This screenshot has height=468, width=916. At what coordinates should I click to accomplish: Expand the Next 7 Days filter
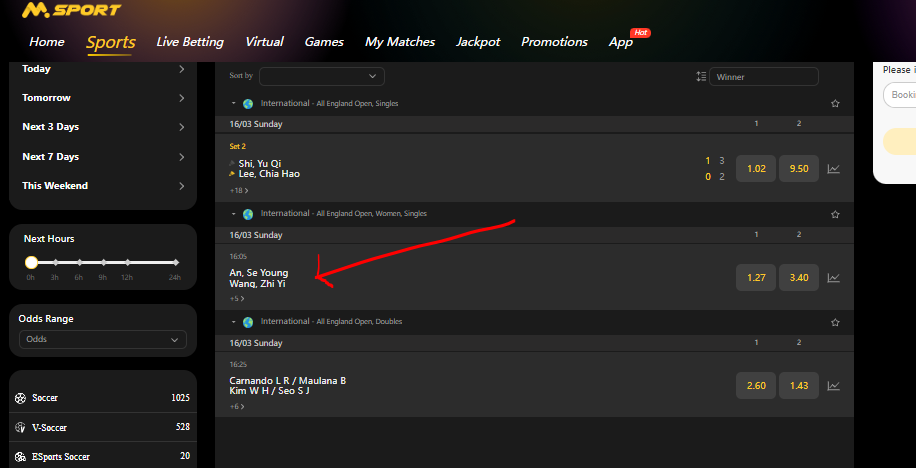tap(103, 157)
